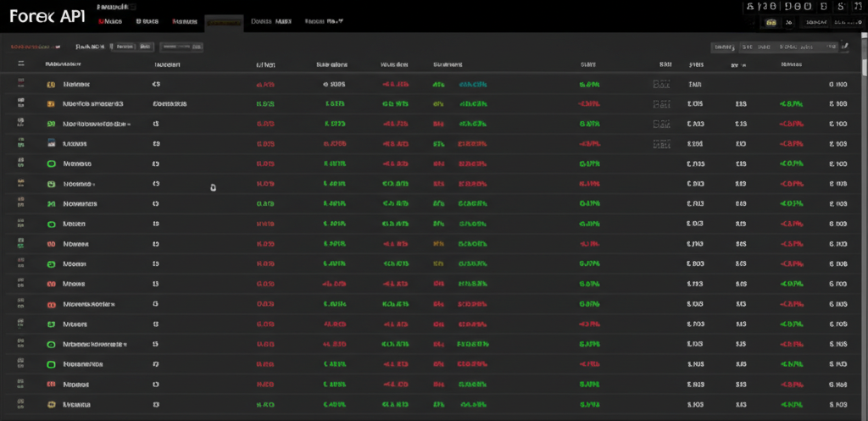Click the yellow icon button in the top-right header
868x421 pixels.
(771, 24)
